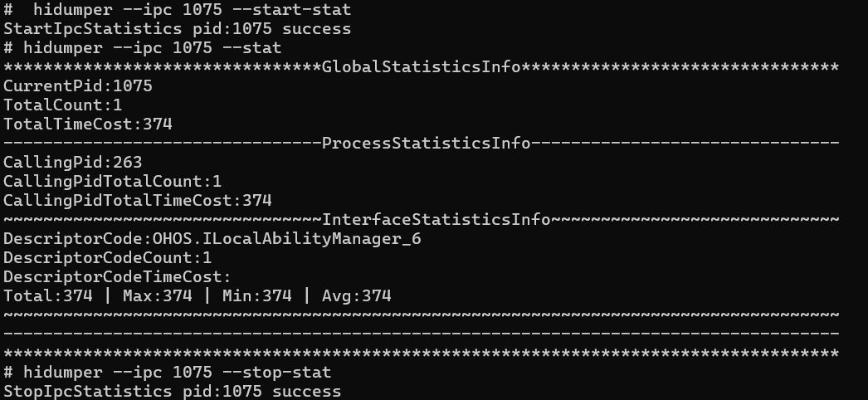Viewport: 868px width, 400px height.
Task: Click the DescriptorCodeTimeCost: label
Action: pos(117,277)
